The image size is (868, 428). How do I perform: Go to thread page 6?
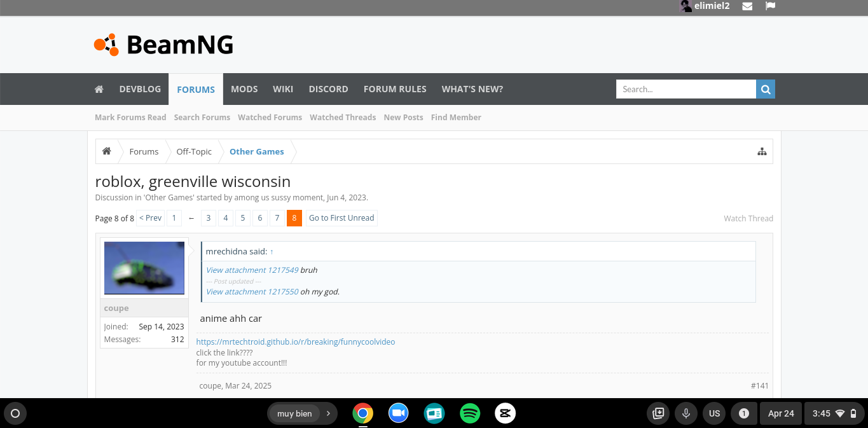[259, 218]
